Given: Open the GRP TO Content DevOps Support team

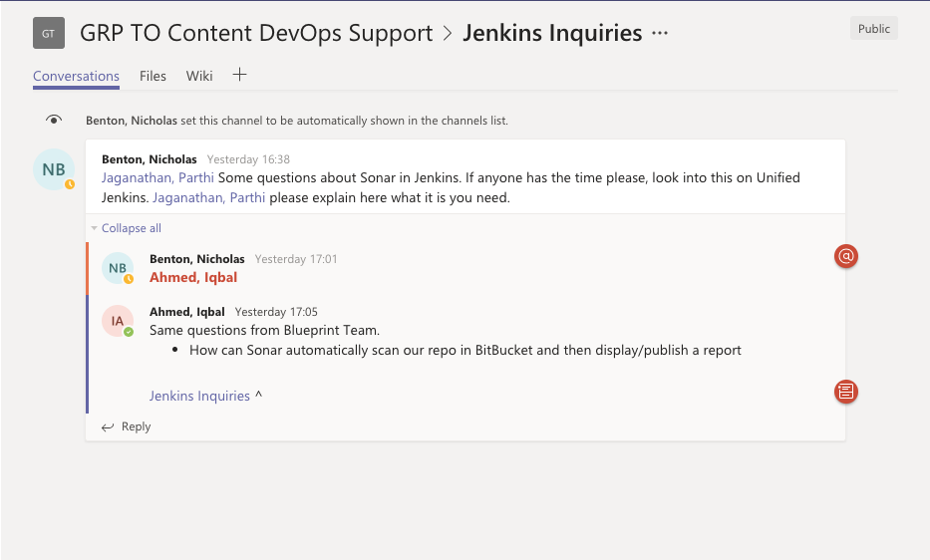Looking at the screenshot, I should pyautogui.click(x=256, y=33).
